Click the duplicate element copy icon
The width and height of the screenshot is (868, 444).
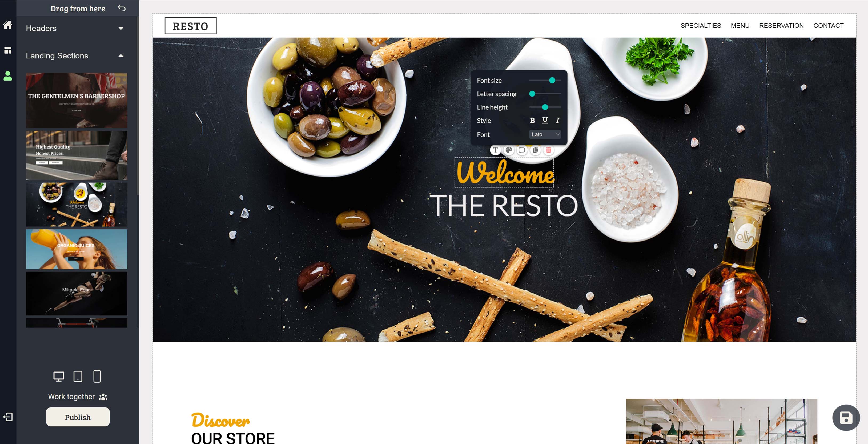pyautogui.click(x=535, y=150)
